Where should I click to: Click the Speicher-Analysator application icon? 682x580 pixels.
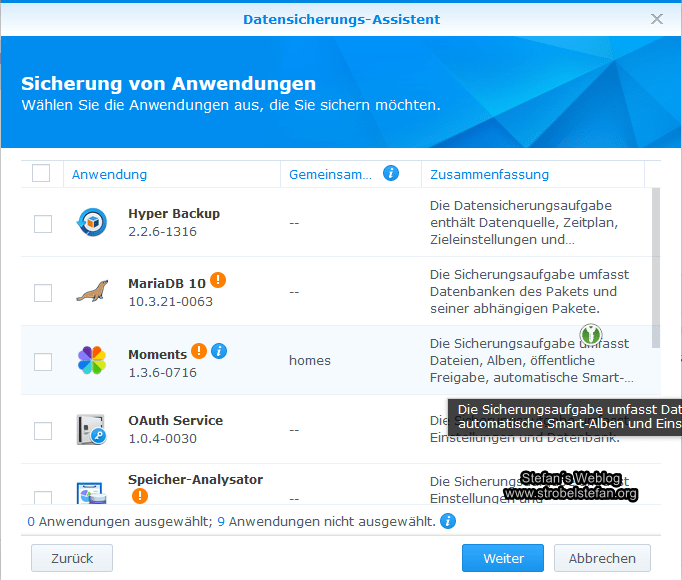tap(92, 493)
